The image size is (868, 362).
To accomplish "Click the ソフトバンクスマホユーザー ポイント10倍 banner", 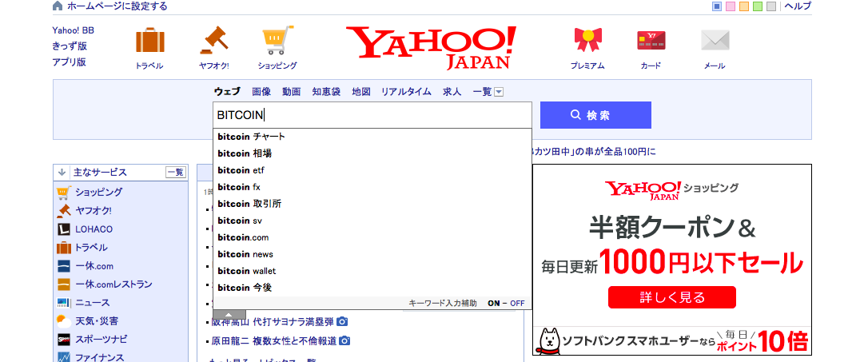I will [x=672, y=340].
